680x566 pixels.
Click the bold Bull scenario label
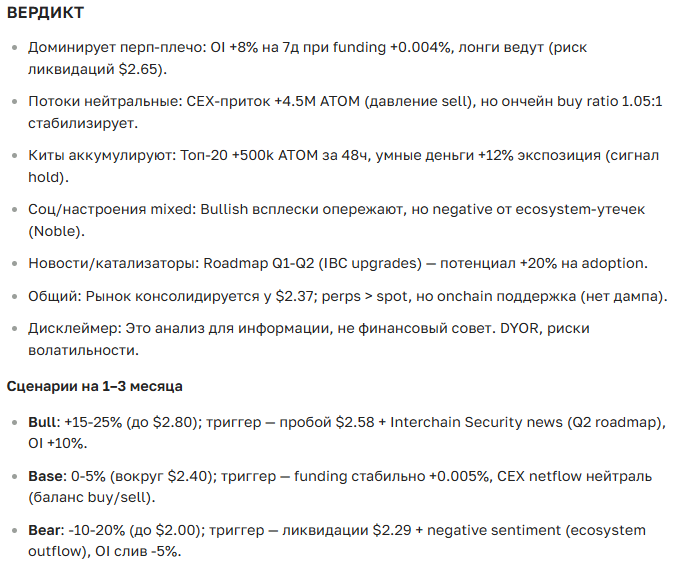coord(43,422)
